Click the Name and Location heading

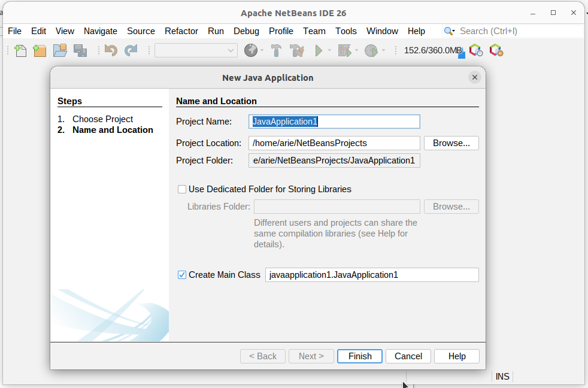tap(216, 101)
